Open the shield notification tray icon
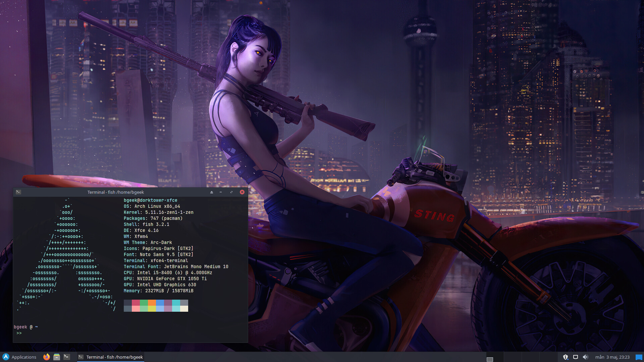This screenshot has height=362, width=644. [x=566, y=357]
